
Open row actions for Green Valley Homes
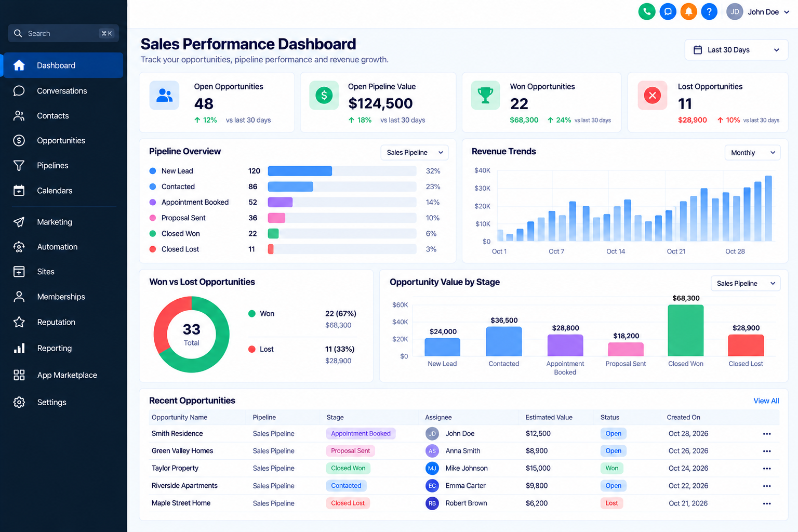(767, 451)
